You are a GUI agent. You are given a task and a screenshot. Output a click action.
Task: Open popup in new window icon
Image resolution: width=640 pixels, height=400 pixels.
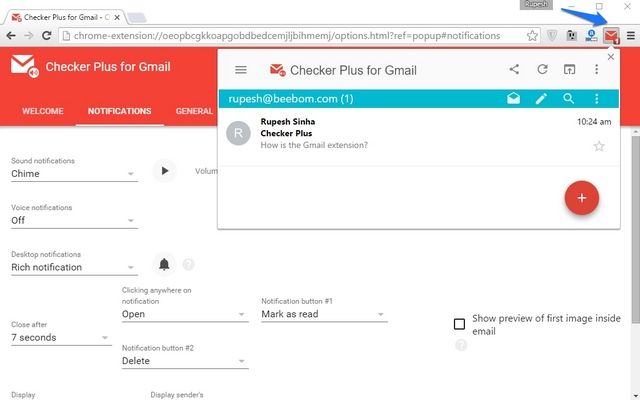(569, 69)
